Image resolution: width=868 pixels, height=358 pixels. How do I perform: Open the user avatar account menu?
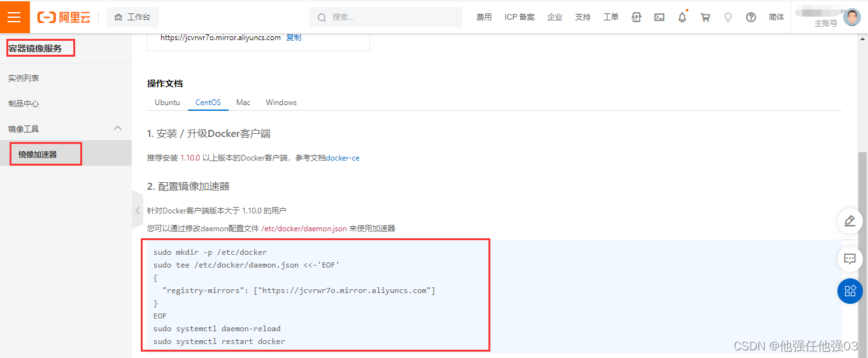pyautogui.click(x=851, y=17)
